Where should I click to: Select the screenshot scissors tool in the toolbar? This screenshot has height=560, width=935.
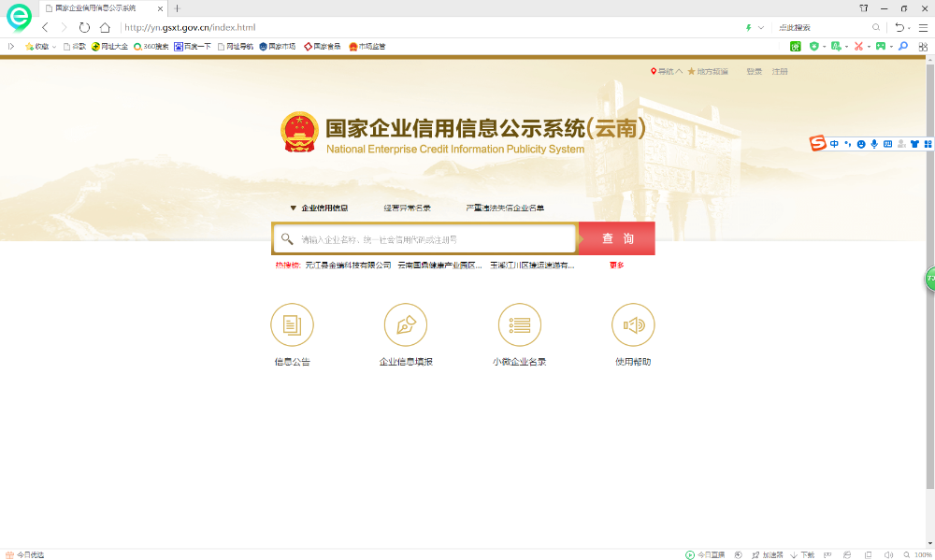[858, 47]
